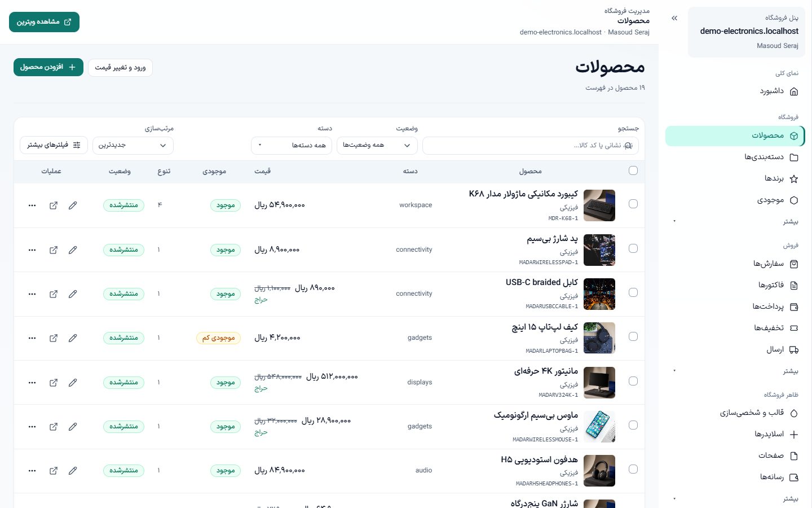Click the افزودن محصول button
Screen dimensions: 812x508
[x=48, y=67]
